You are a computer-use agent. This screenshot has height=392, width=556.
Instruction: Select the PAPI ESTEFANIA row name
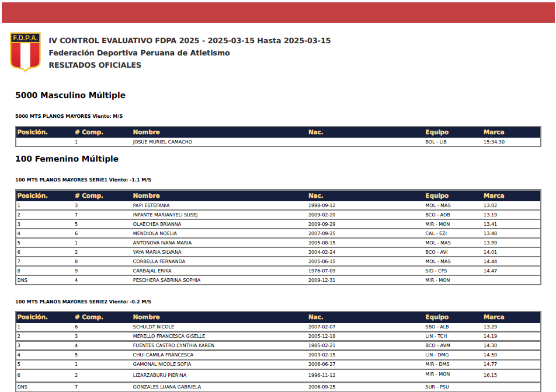[151, 205]
